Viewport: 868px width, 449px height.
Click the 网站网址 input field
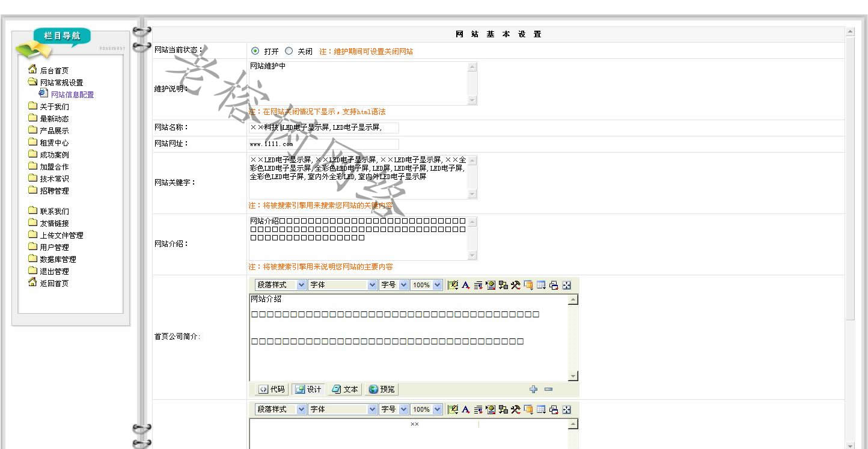(x=324, y=144)
